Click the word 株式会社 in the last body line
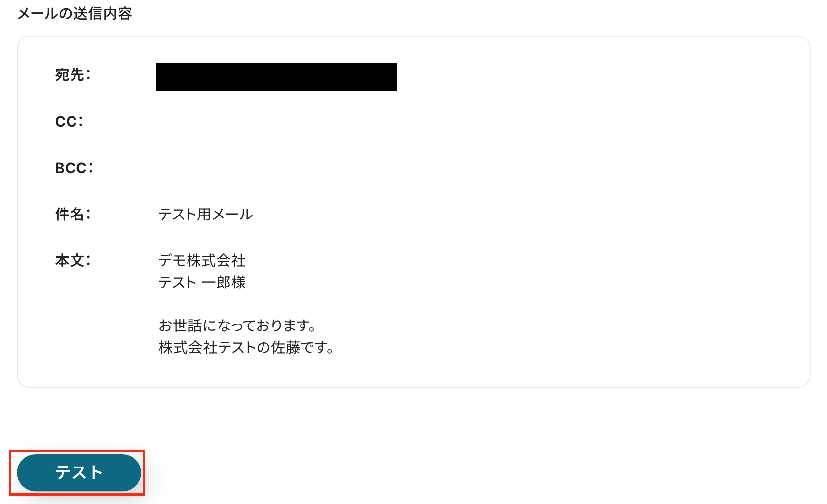The image size is (827, 504). pos(188,347)
